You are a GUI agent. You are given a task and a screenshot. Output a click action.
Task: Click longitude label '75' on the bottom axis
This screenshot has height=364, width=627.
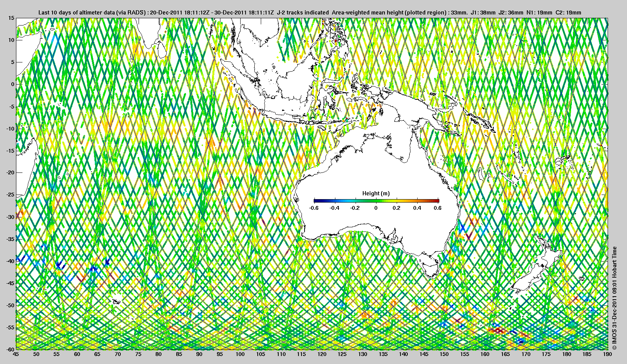tap(138, 354)
